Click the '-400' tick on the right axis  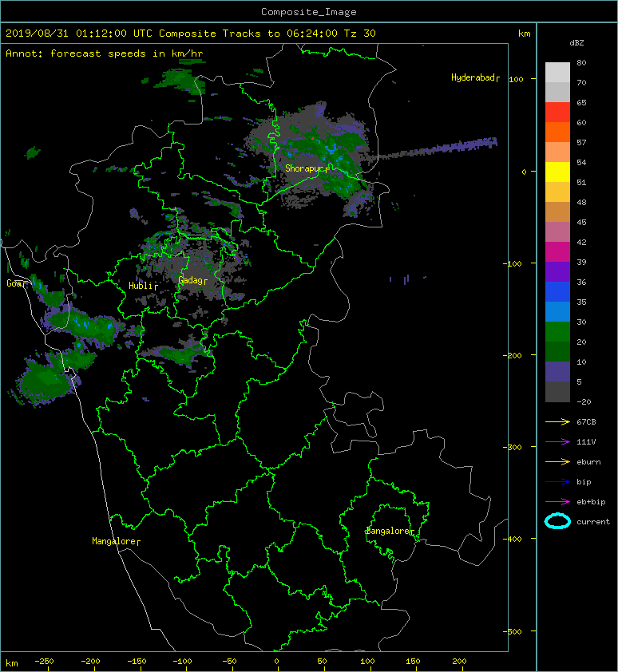(513, 539)
